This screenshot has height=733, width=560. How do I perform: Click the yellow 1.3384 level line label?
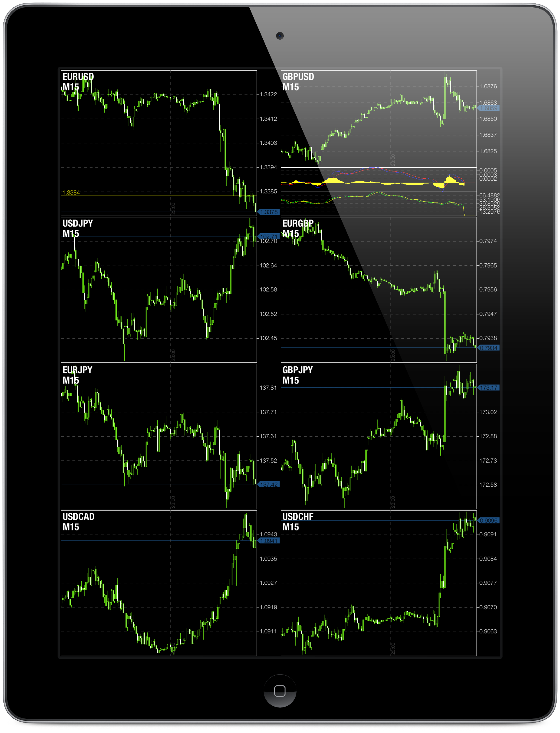coord(71,192)
